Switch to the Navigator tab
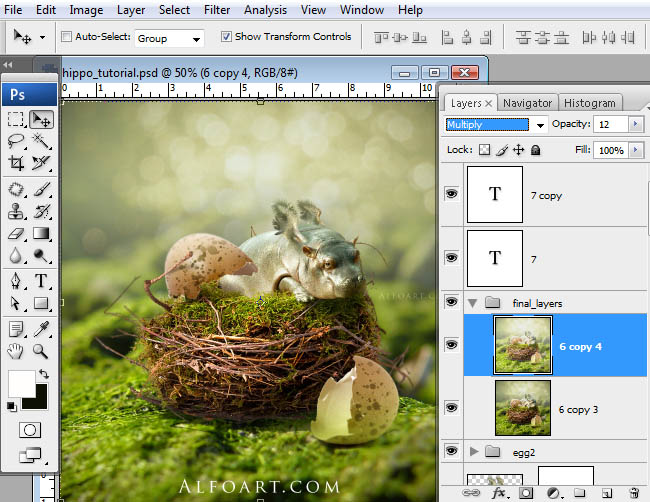Screen dimensions: 650x502 (x=527, y=103)
